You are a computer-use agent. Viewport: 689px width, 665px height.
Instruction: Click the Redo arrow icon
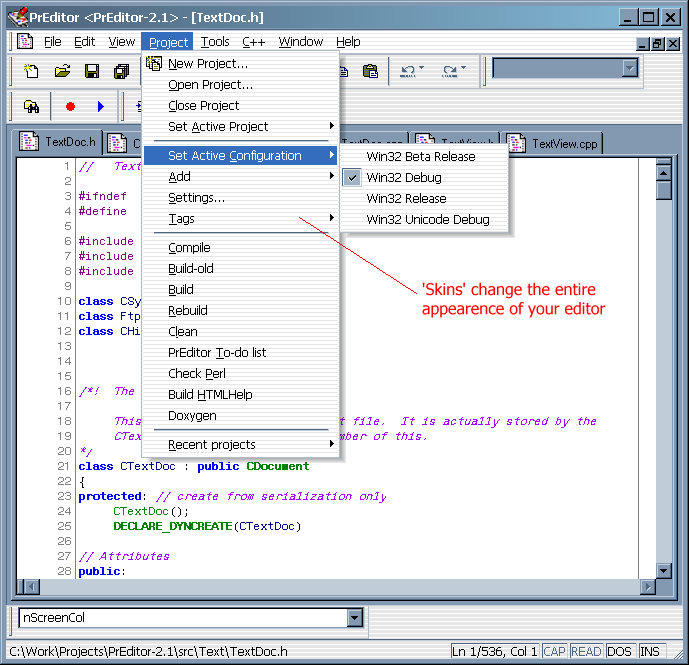point(450,71)
